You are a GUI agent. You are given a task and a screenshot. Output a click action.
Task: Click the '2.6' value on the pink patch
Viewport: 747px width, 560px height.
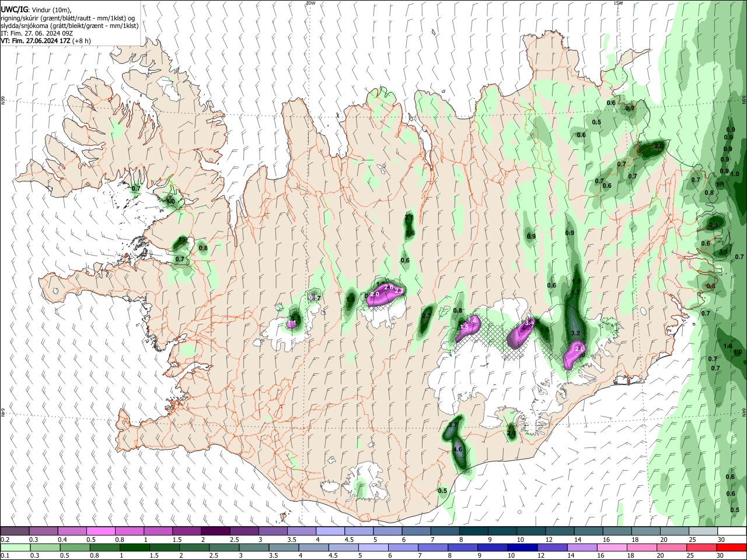pyautogui.click(x=389, y=287)
